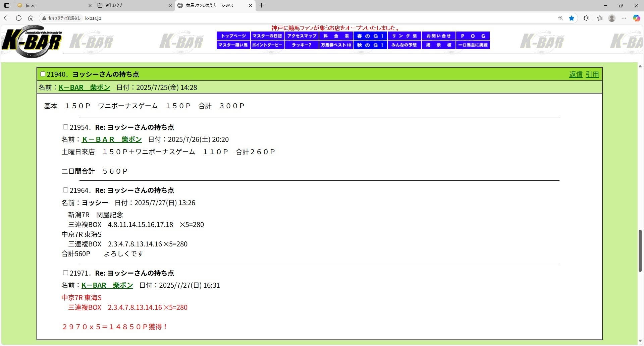The image size is (644, 346).
Task: Click the blue favorite star icon
Action: click(x=572, y=18)
